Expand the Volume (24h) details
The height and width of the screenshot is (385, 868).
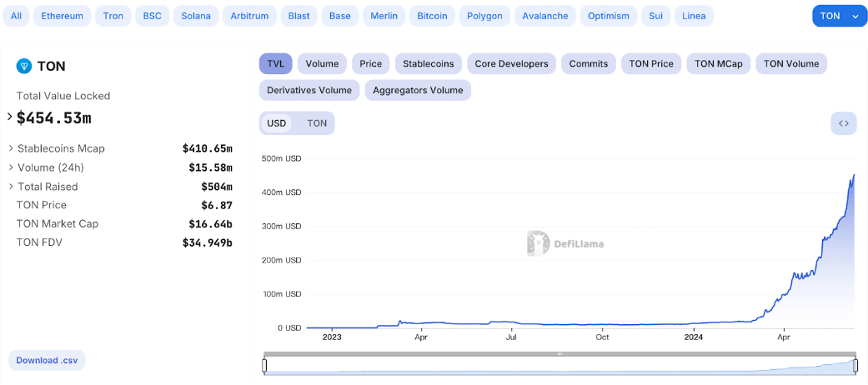pyautogui.click(x=11, y=167)
